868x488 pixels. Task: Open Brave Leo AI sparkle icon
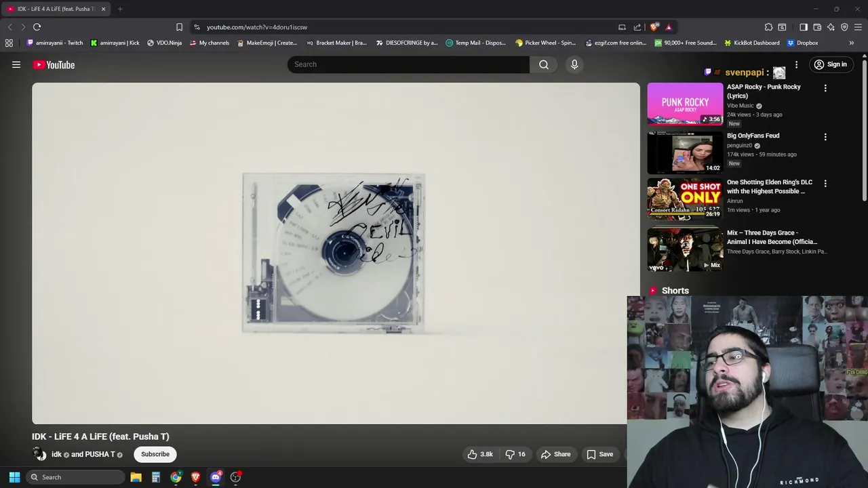831,27
